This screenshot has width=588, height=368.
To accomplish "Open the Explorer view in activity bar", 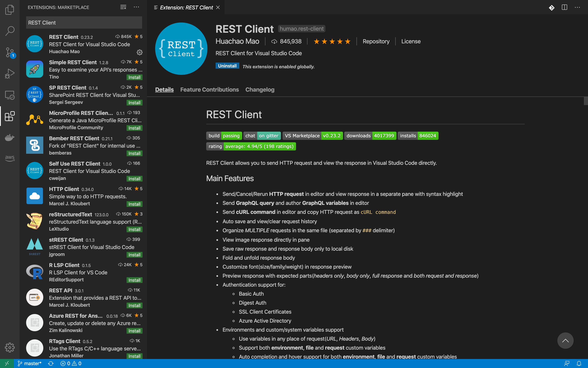I will point(10,10).
